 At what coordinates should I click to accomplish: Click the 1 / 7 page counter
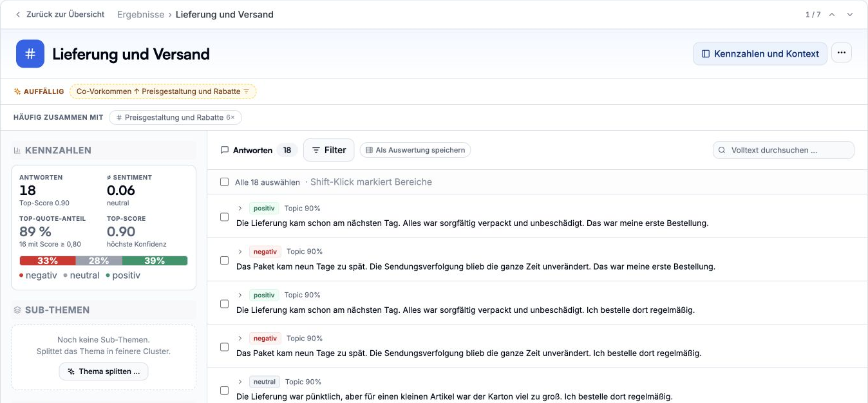813,14
